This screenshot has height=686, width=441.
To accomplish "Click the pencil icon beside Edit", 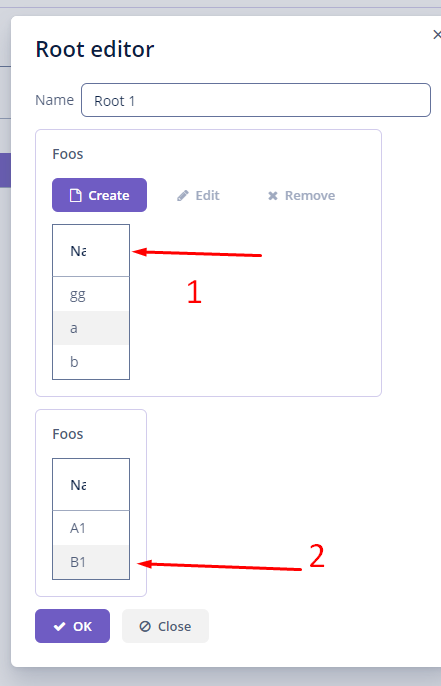I will coord(183,196).
